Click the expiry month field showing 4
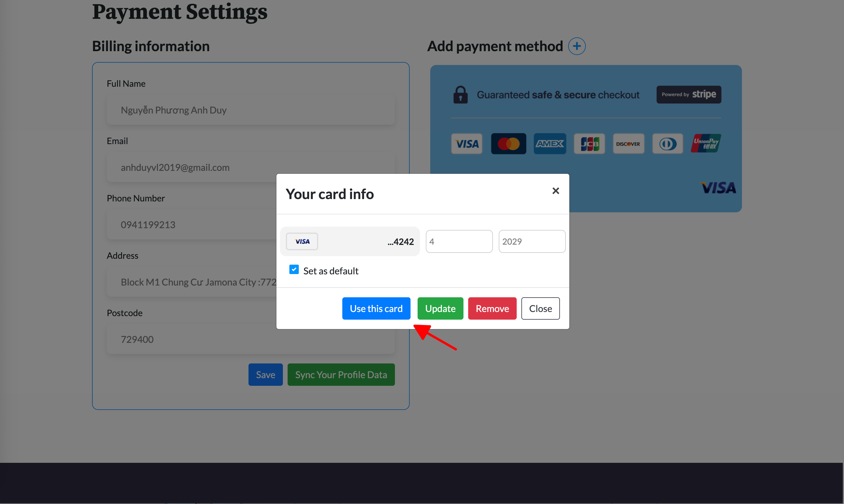The width and height of the screenshot is (844, 504). [x=459, y=241]
